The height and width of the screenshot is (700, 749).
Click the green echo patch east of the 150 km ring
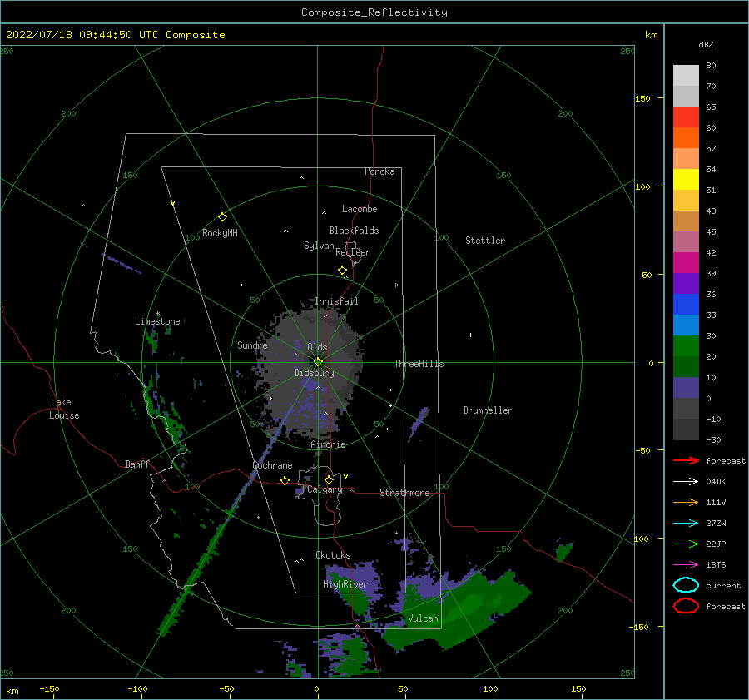[x=563, y=551]
